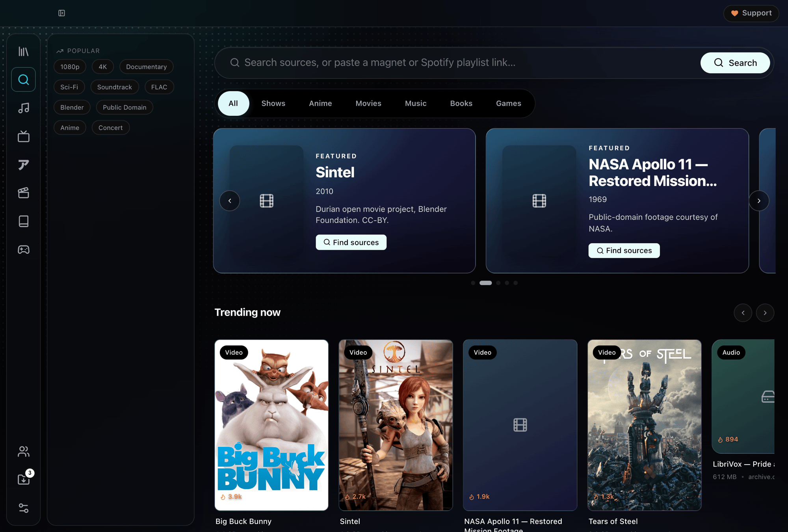The image size is (788, 532).
Task: Click the Support heart button
Action: (751, 13)
